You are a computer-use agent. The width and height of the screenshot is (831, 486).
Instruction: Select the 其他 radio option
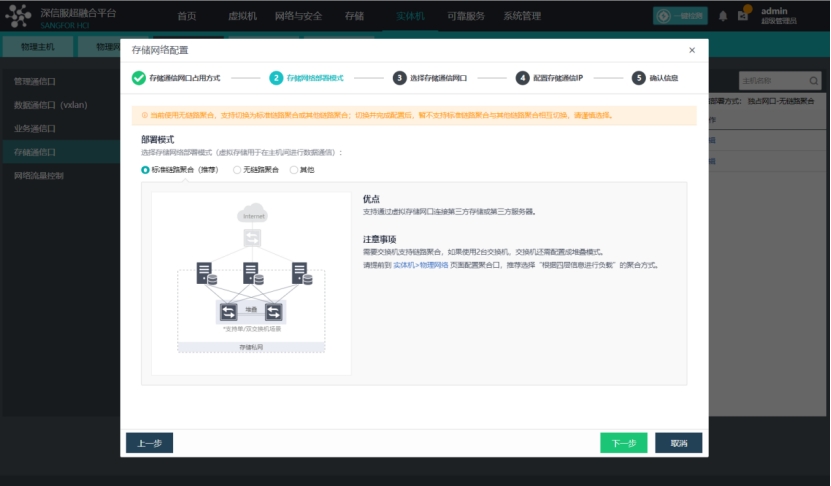(294, 170)
